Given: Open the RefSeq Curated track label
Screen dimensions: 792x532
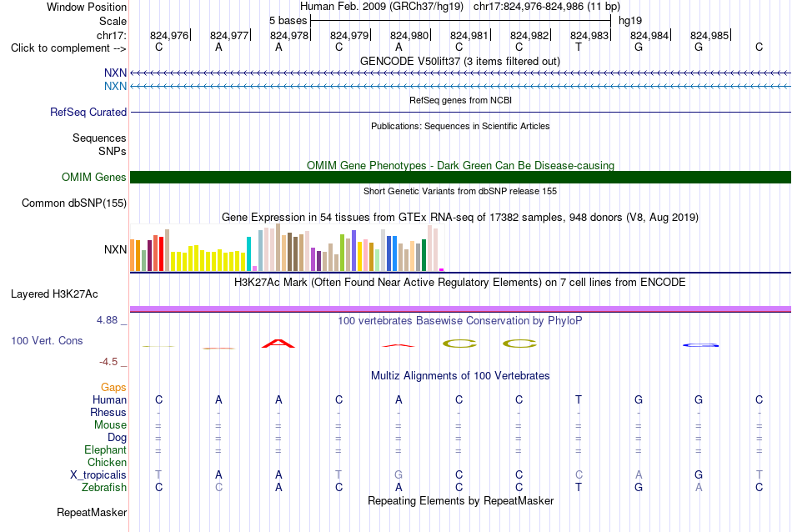Looking at the screenshot, I should [x=88, y=113].
